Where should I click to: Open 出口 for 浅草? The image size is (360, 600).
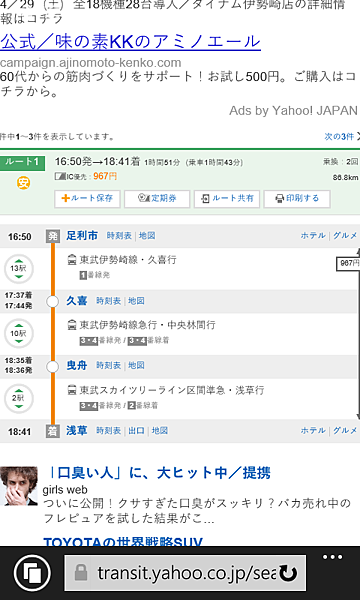(136, 431)
